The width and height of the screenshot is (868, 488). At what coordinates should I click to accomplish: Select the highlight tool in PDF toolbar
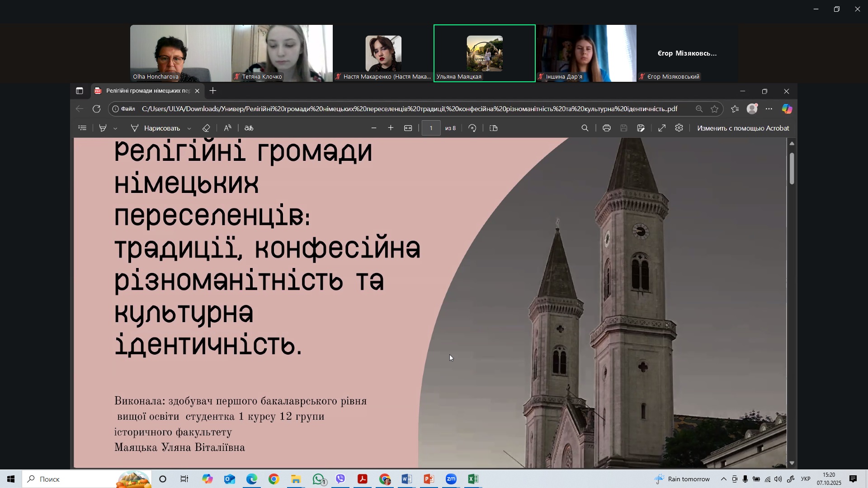(x=103, y=128)
